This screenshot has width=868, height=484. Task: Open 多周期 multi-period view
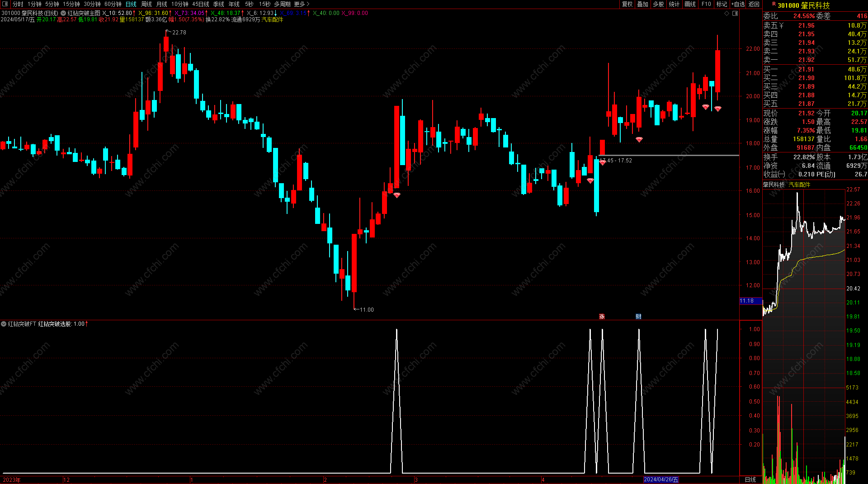pos(282,4)
